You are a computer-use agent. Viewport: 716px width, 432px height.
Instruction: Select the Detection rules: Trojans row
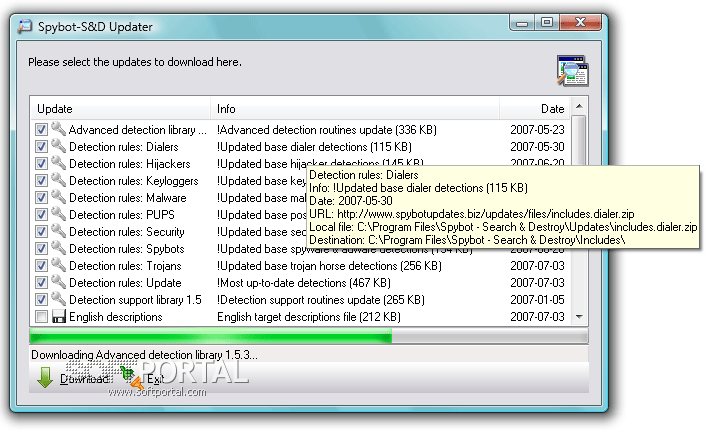300,266
